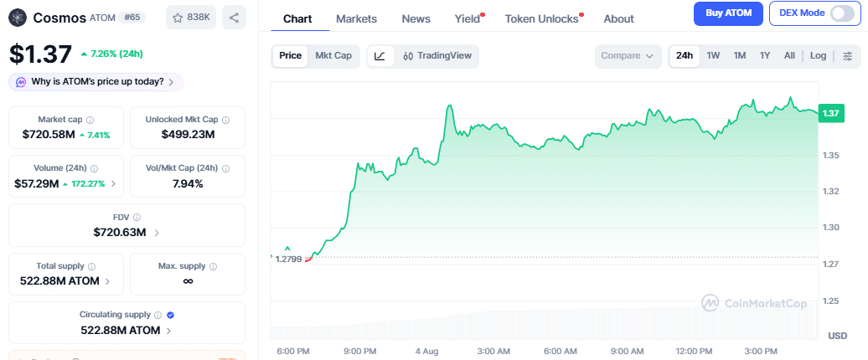The image size is (868, 360).
Task: Click the #65 rank badge
Action: [132, 17]
